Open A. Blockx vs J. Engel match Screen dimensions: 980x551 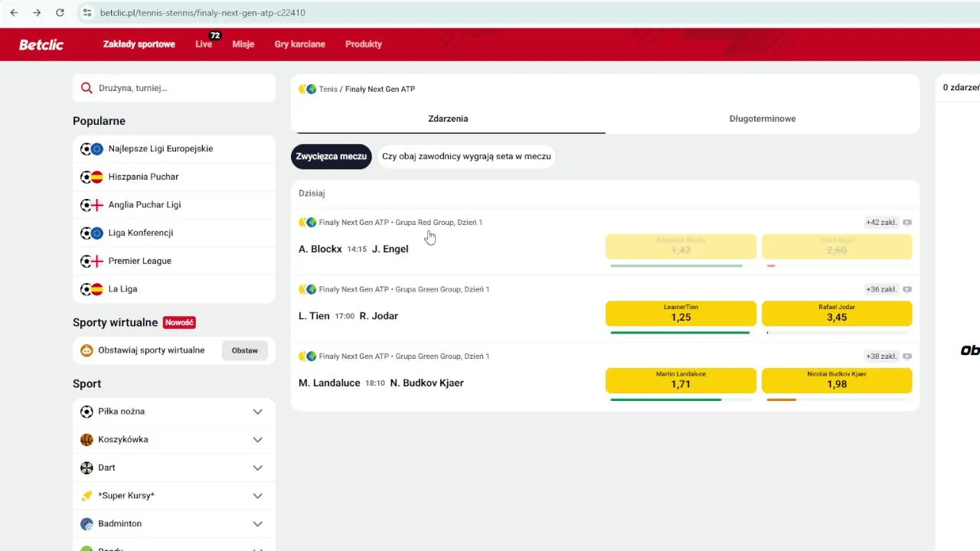point(354,249)
